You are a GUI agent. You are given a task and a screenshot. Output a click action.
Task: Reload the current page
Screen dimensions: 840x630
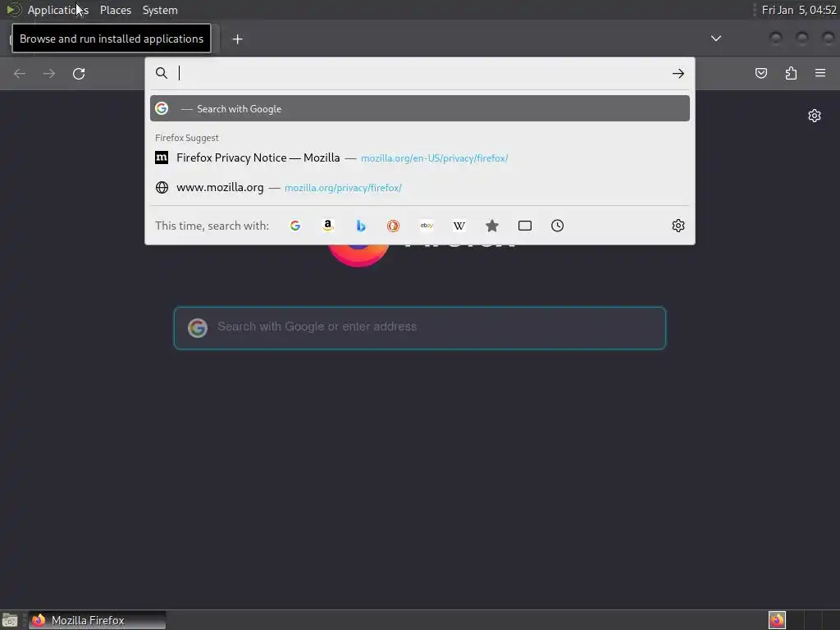pos(79,73)
